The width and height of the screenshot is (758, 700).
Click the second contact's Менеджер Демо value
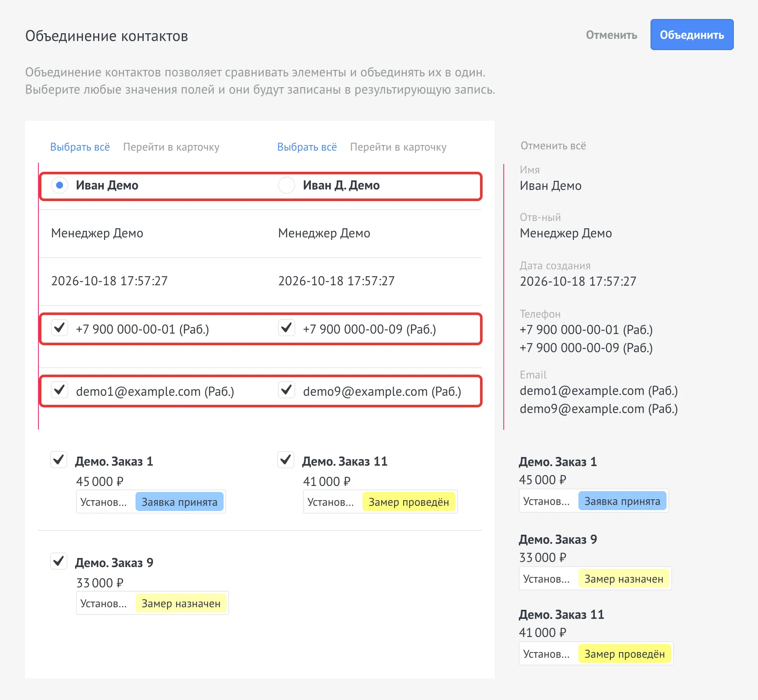(324, 233)
